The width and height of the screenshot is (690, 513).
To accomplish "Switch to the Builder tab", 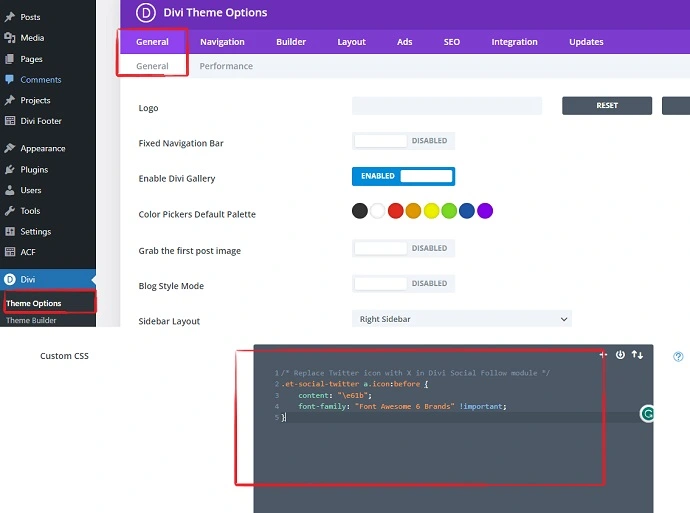I will (x=291, y=42).
